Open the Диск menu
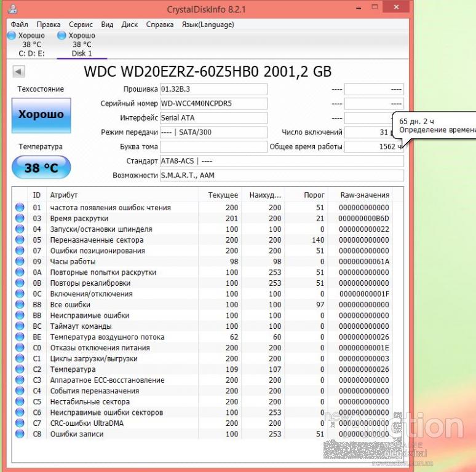Viewport: 476px width, 472px height. click(x=130, y=25)
